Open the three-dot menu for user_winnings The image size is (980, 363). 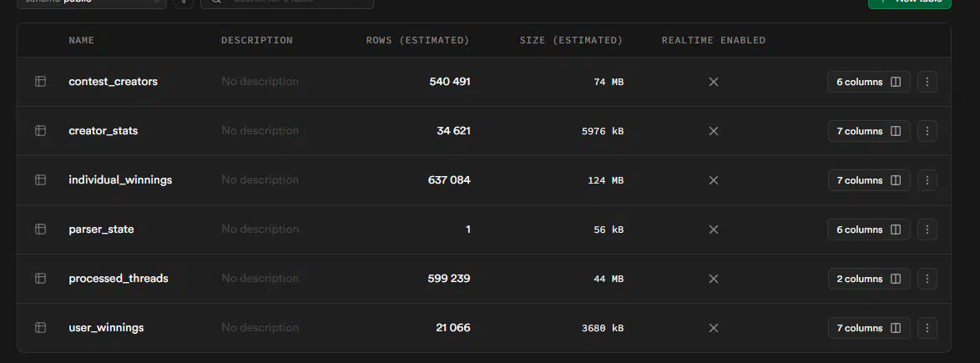pos(927,328)
